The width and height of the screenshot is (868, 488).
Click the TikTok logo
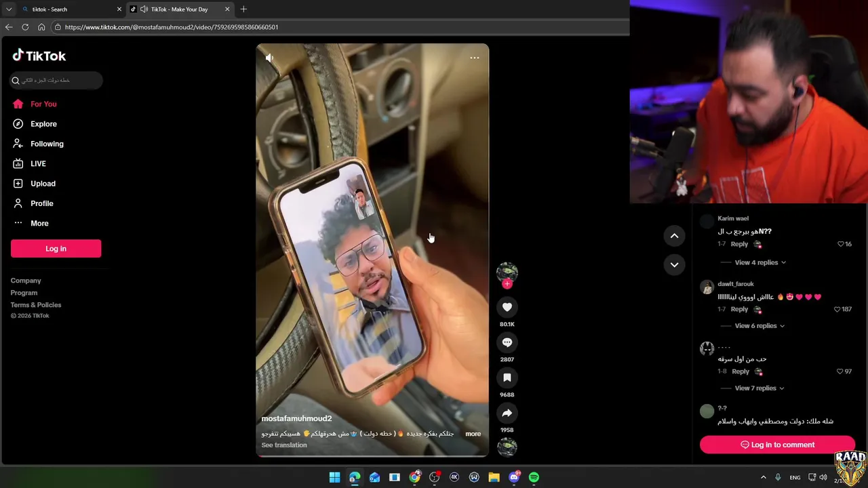39,56
